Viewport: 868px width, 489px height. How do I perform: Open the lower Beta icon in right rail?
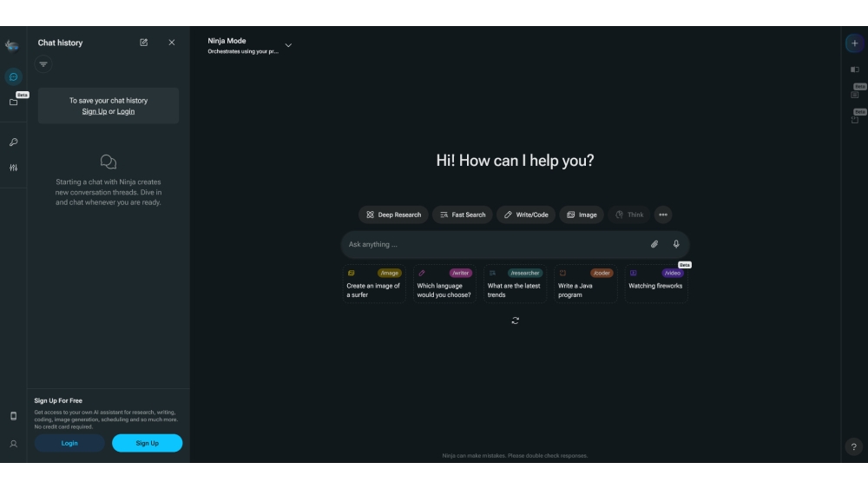tap(855, 120)
